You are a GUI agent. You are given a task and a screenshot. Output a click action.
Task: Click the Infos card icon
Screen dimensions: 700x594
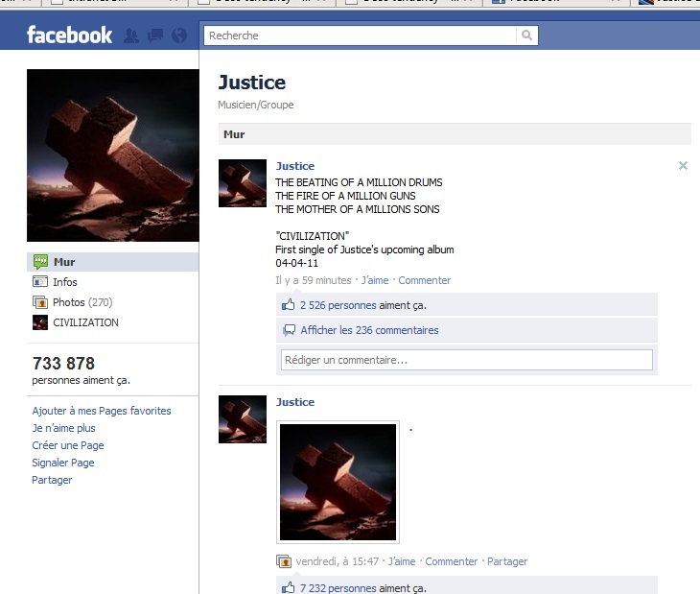40,282
